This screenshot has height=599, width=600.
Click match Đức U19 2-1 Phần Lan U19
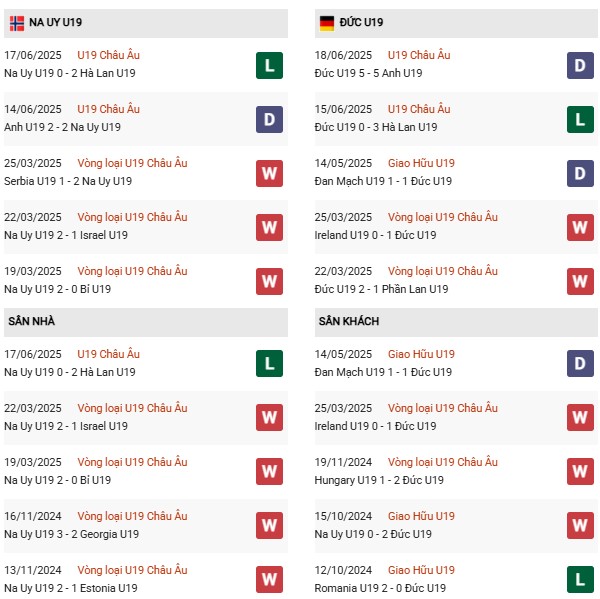[x=381, y=289]
